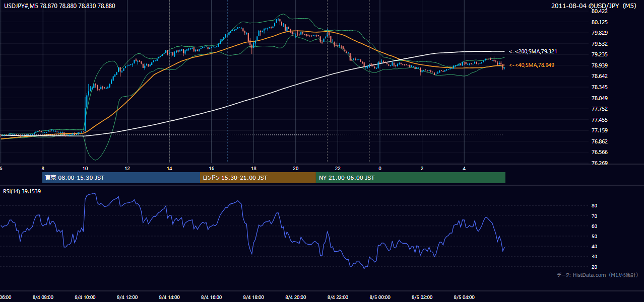644x302 pixels.
Task: Click price scale value 80.422
Action: click(x=599, y=11)
